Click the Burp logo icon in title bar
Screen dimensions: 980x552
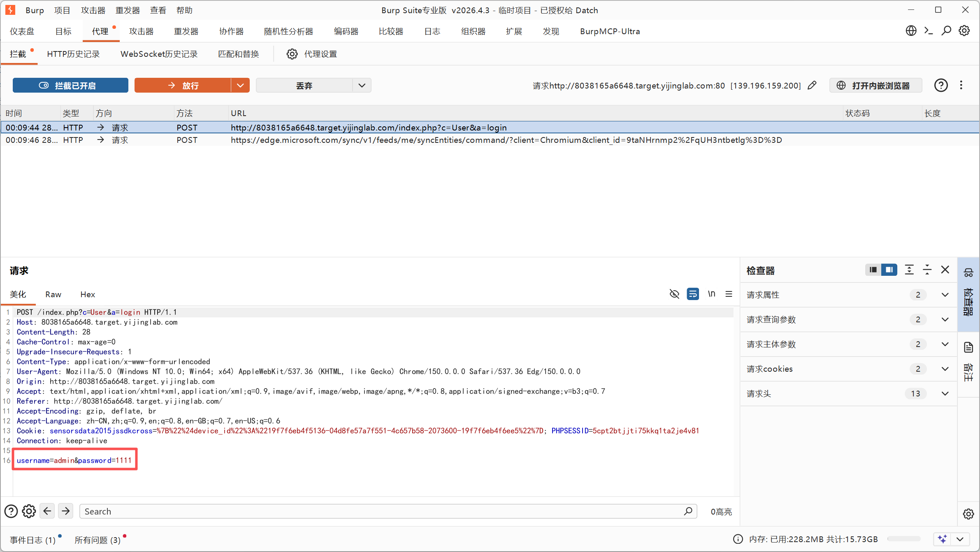pyautogui.click(x=10, y=10)
